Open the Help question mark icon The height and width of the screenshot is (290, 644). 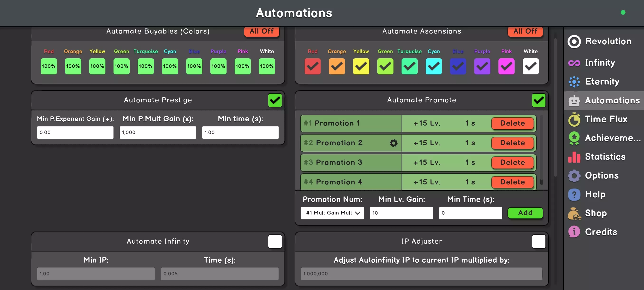tap(574, 195)
